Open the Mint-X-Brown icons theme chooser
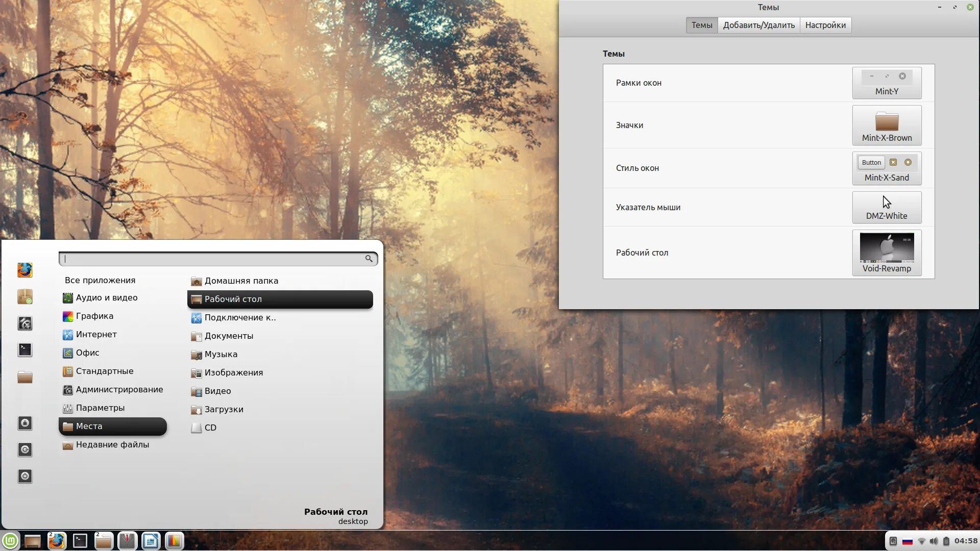The image size is (980, 551). point(887,126)
